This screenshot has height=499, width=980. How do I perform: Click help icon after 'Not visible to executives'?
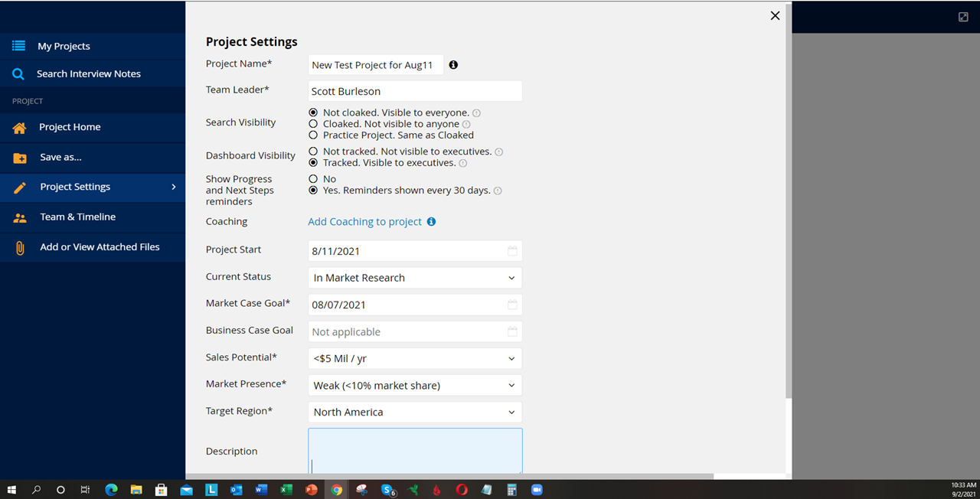tap(499, 152)
